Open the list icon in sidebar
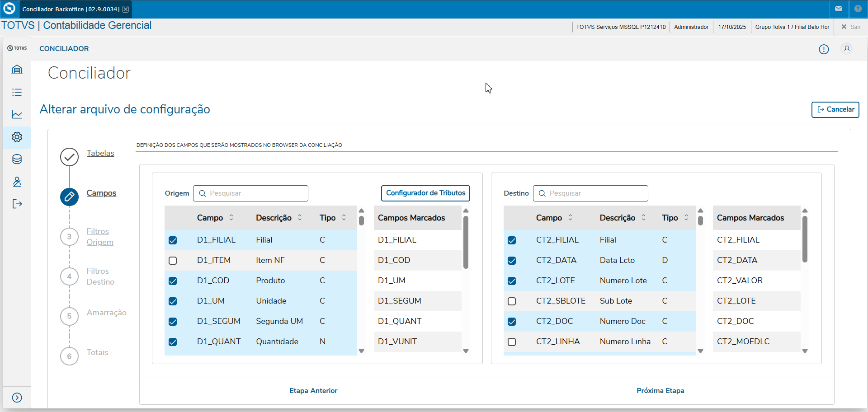Screen dimensions: 868x412 17,92
